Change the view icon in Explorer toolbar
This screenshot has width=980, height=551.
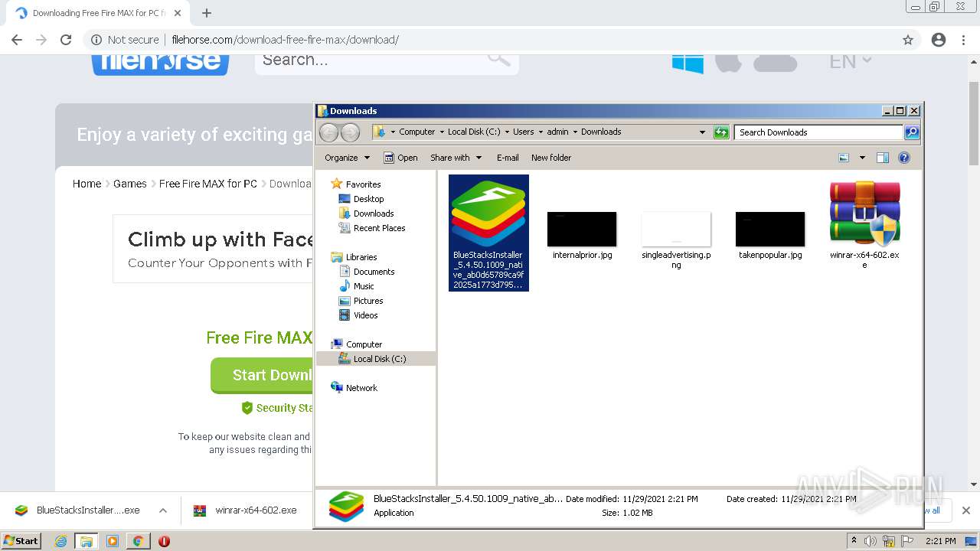pos(844,158)
